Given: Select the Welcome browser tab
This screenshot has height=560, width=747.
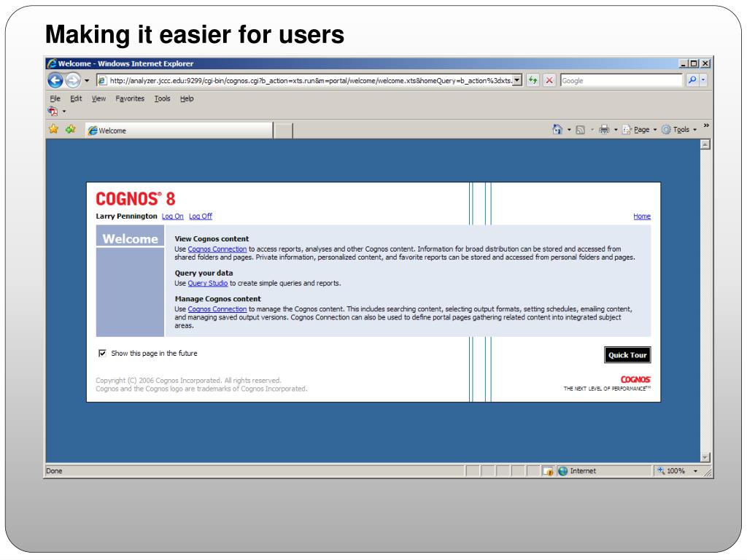Looking at the screenshot, I should coord(179,131).
